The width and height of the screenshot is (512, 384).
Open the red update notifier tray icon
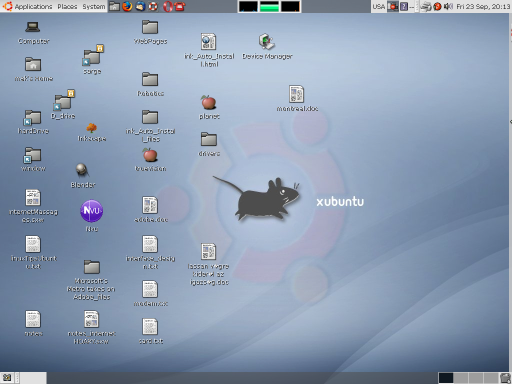pyautogui.click(x=437, y=6)
